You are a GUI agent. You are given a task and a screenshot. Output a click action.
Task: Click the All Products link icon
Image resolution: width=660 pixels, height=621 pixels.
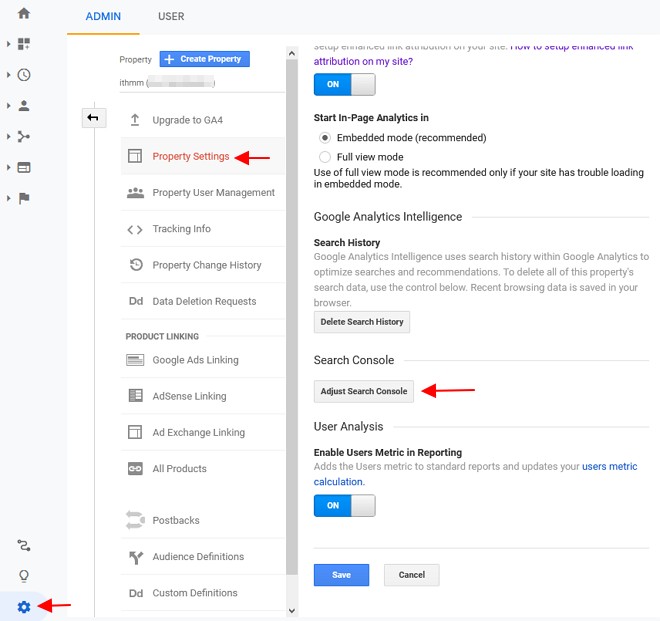135,469
